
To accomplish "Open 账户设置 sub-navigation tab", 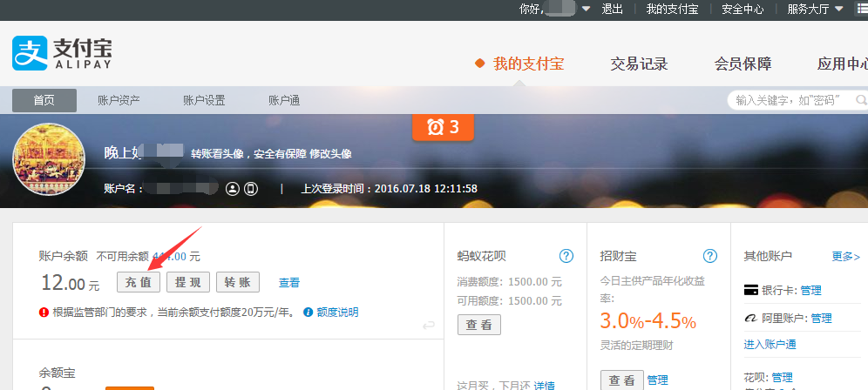I will [x=204, y=101].
